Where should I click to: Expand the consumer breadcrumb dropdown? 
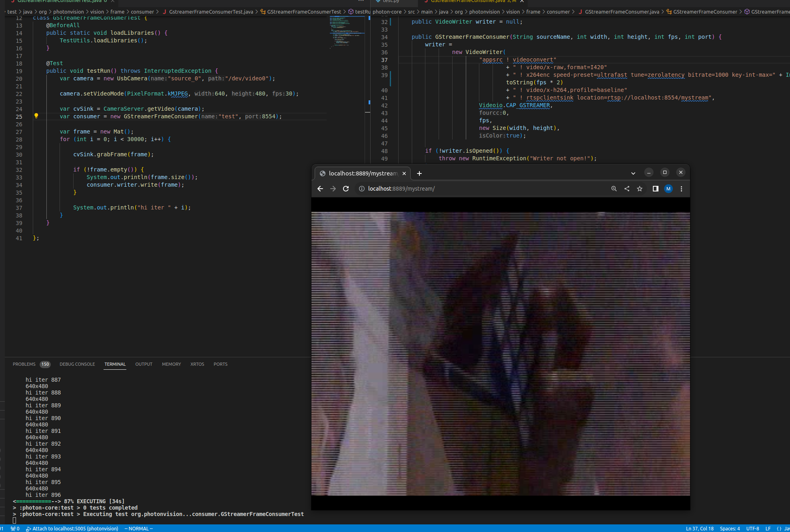click(142, 12)
